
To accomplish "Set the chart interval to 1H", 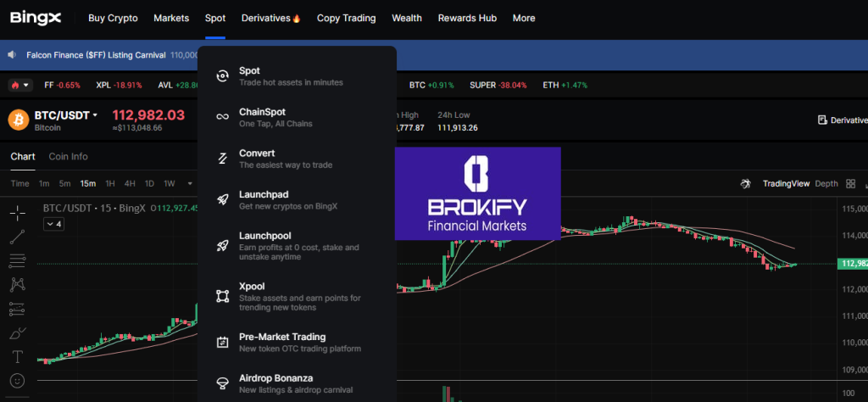I will (x=110, y=183).
